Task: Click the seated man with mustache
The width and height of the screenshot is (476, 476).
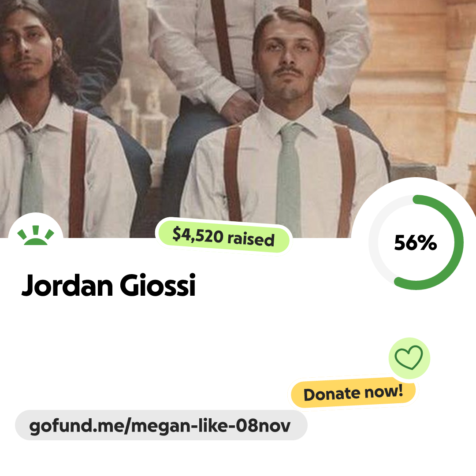Action: coord(285,127)
